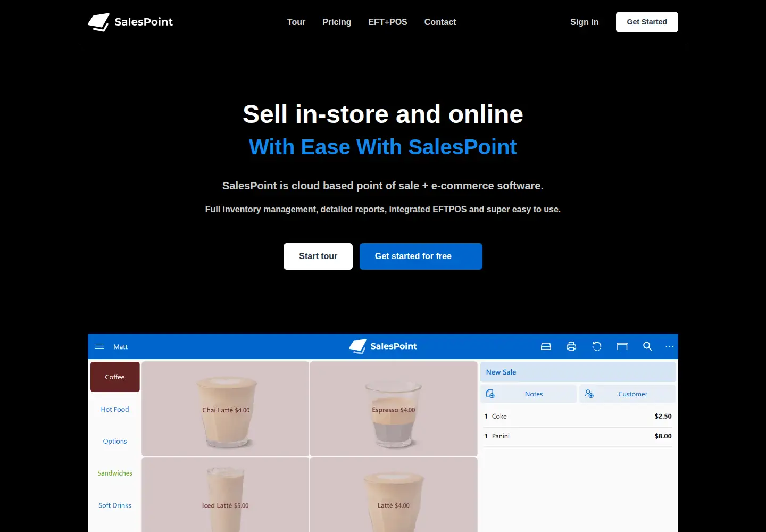Add Chai Latté $4.00 to the sale
The height and width of the screenshot is (532, 766).
point(226,409)
